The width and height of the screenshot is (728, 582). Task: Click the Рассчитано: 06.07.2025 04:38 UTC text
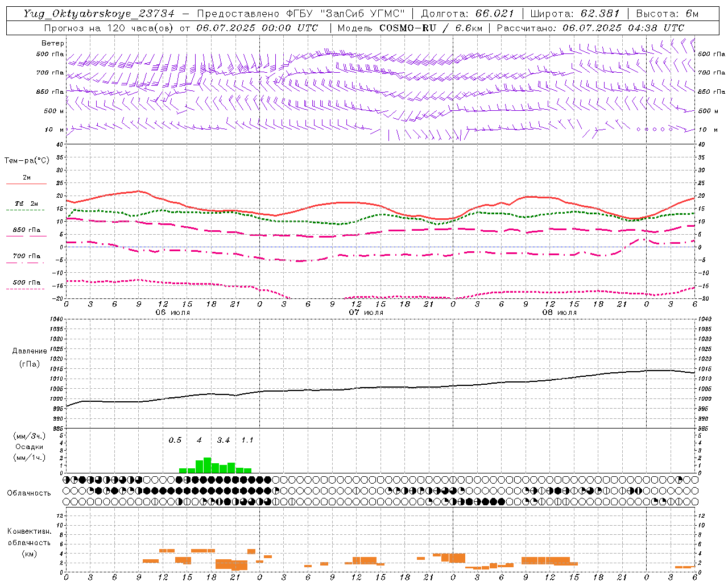click(590, 28)
